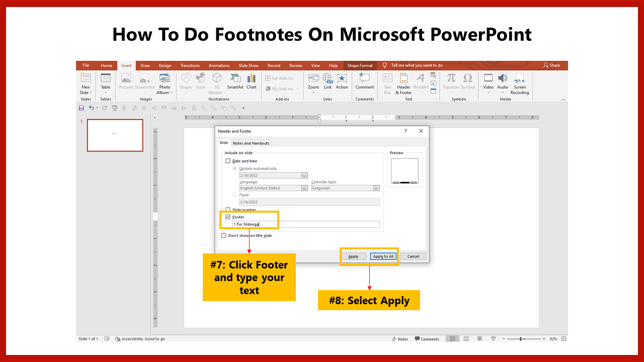This screenshot has width=644, height=362.
Task: Select the Update automatically radio button
Action: click(x=234, y=168)
